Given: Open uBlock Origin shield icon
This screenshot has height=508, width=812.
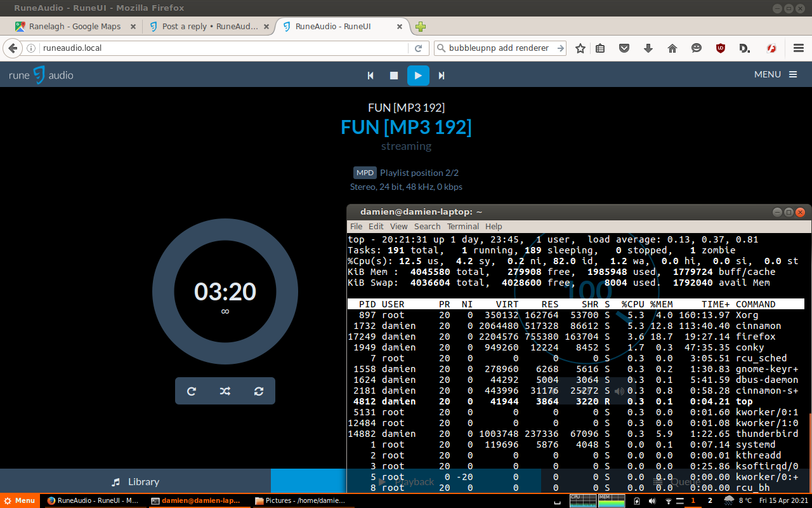Looking at the screenshot, I should 721,48.
